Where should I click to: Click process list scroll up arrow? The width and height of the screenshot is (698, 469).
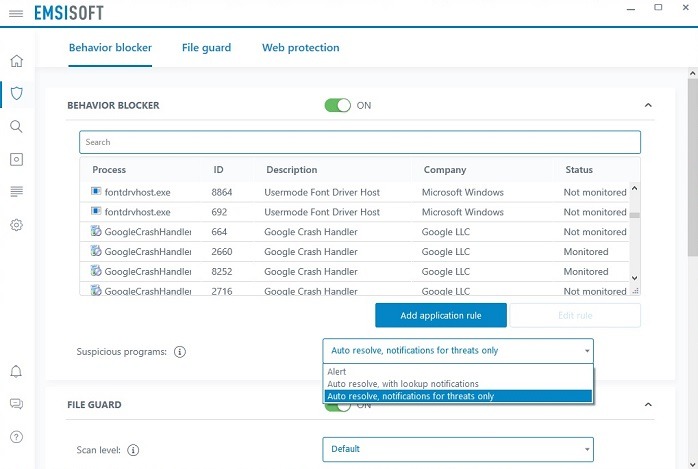coord(635,188)
